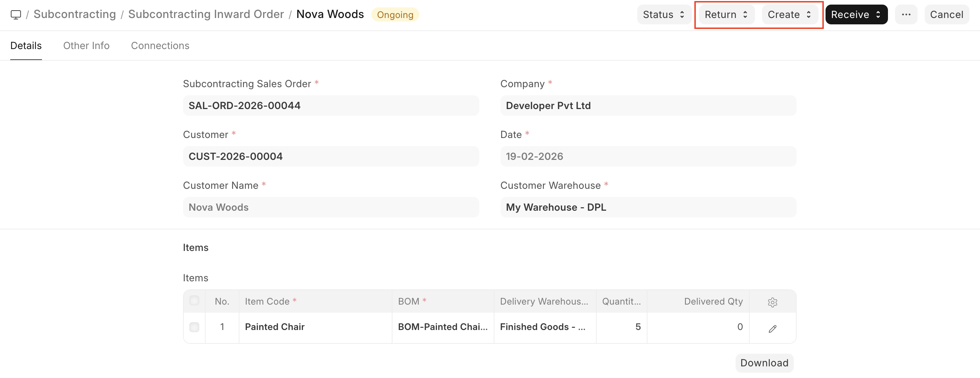Open the Connections tab

click(160, 46)
